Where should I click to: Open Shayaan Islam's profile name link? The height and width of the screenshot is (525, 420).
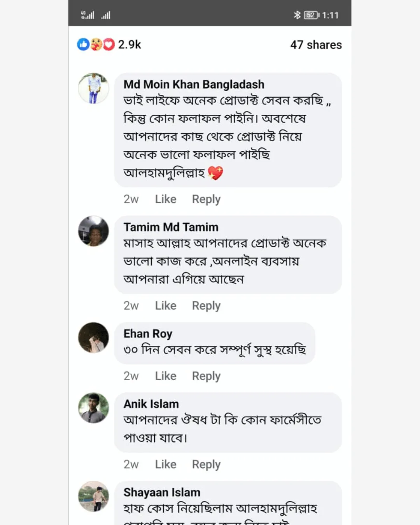[162, 492]
